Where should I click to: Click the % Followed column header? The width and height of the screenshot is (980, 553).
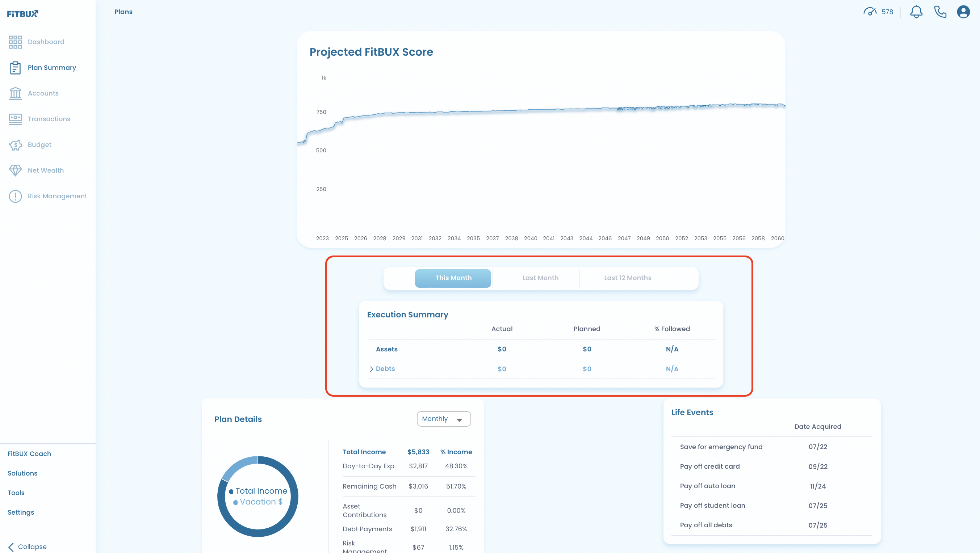[672, 329]
